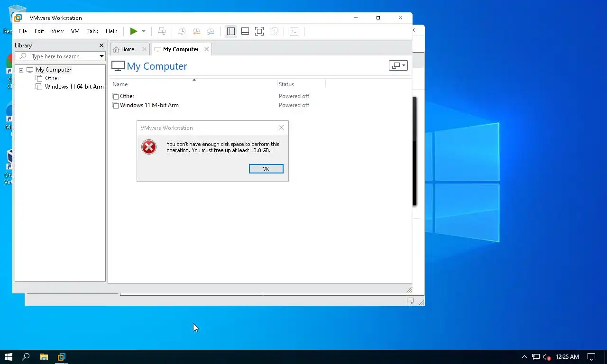Open the clock showing 12:25 AM
Viewport: 607px width, 364px height.
(568, 357)
